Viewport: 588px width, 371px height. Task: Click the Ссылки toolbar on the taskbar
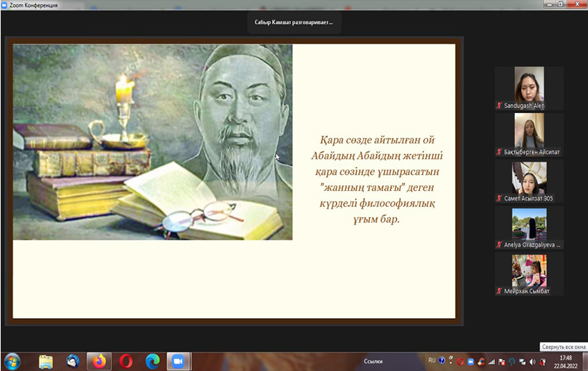[373, 361]
